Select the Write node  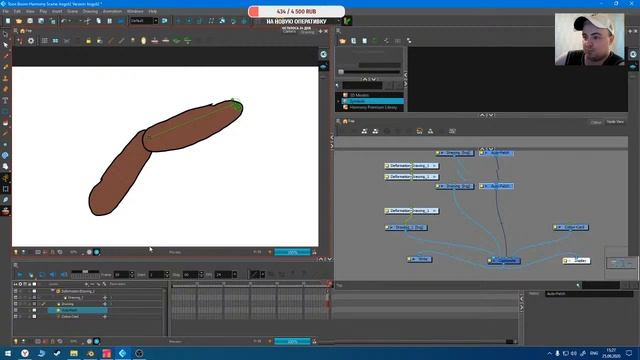pos(420,259)
